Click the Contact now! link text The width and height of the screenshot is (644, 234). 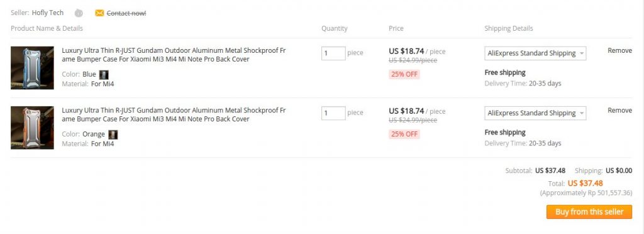126,13
